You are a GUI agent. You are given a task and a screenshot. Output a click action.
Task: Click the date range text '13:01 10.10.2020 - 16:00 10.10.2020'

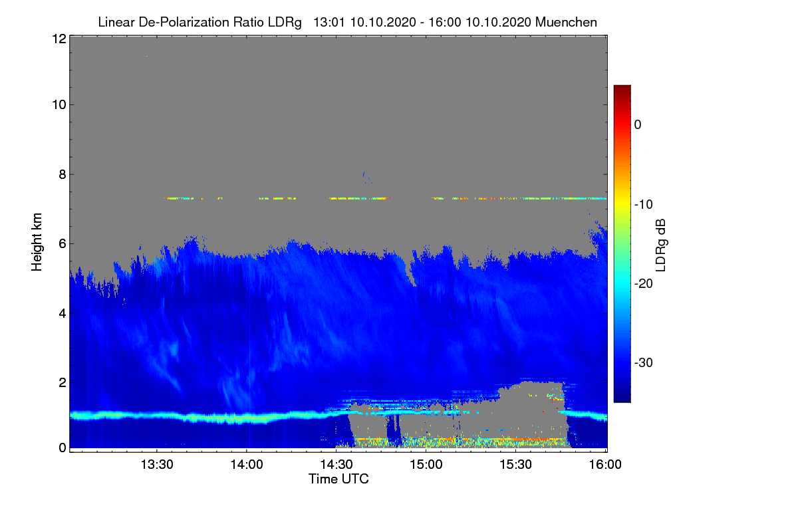(422, 22)
